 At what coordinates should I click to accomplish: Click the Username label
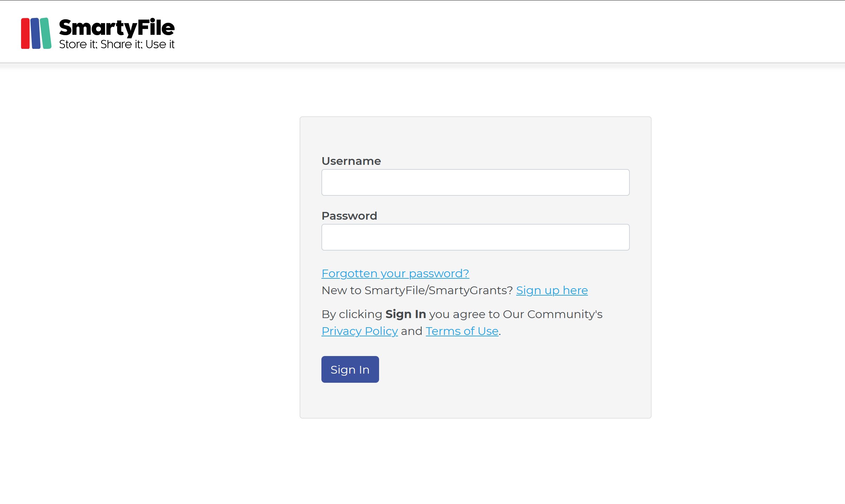point(351,161)
